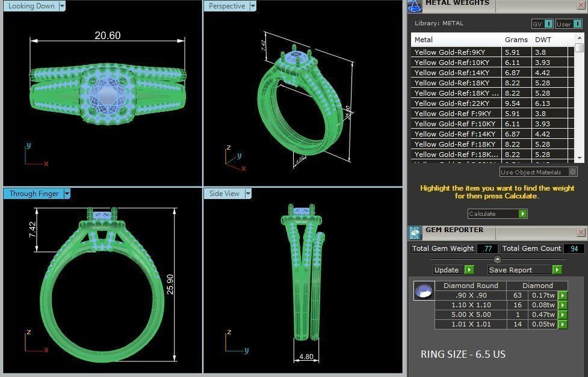
Task: Click the 9.54 grams value
Action: click(512, 103)
